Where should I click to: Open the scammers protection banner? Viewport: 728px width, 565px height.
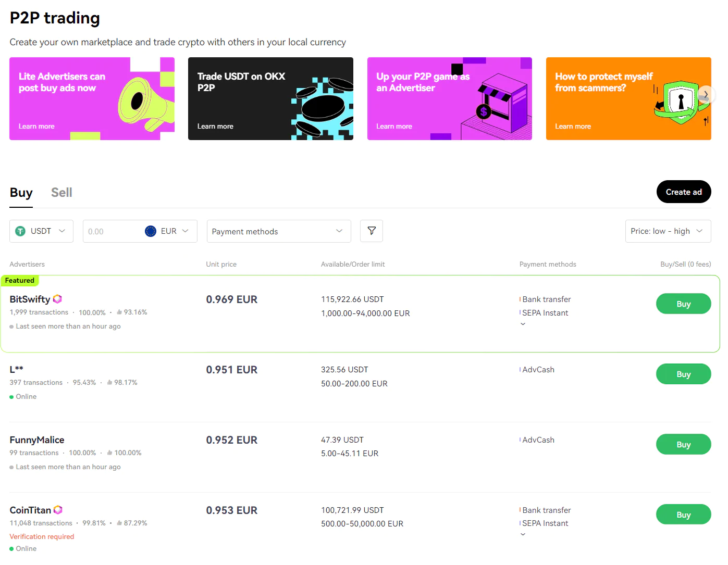pos(628,98)
